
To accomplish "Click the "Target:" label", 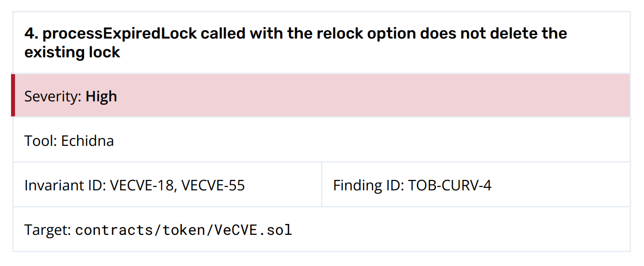I will pyautogui.click(x=48, y=230).
